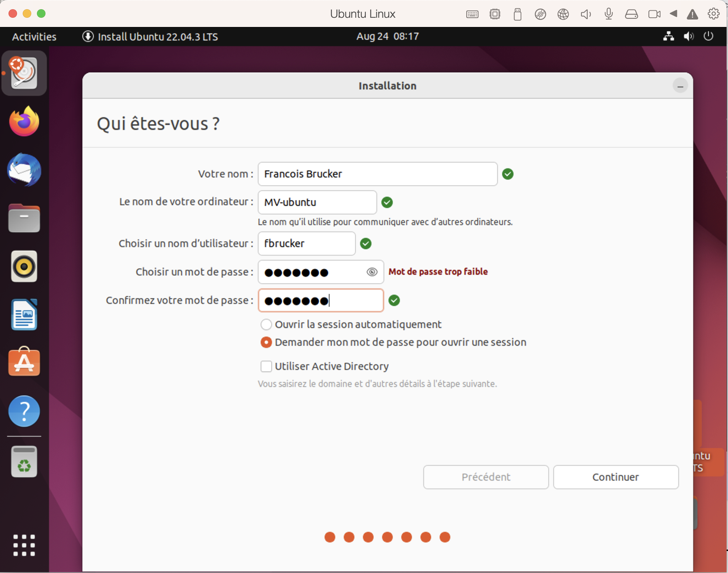
Task: Minimize the Installation window
Action: [x=680, y=86]
